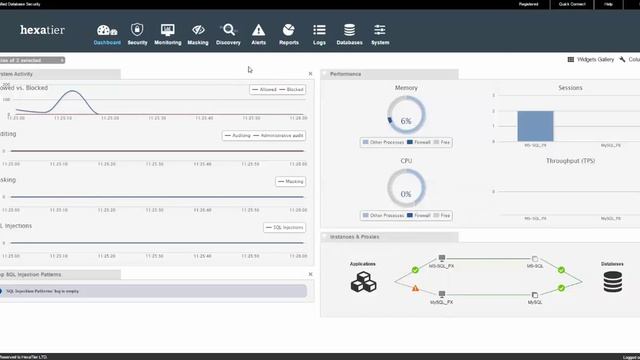Click the Sessions chart title

[570, 88]
